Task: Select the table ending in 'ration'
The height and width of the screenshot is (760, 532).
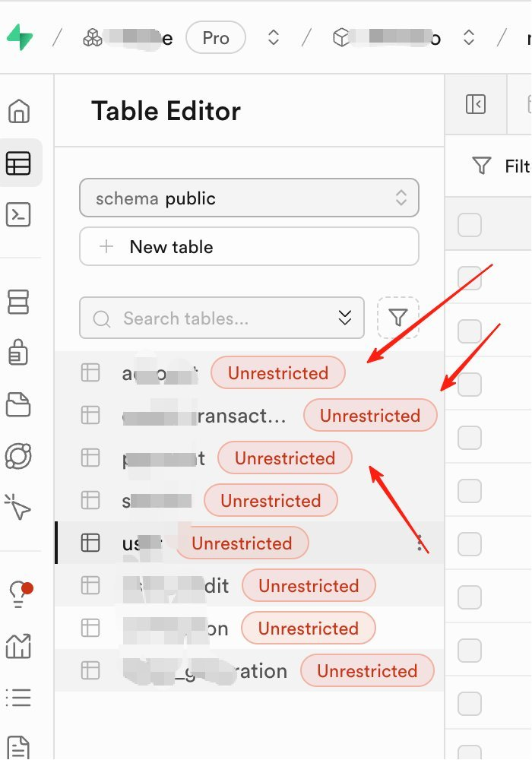Action: click(205, 671)
